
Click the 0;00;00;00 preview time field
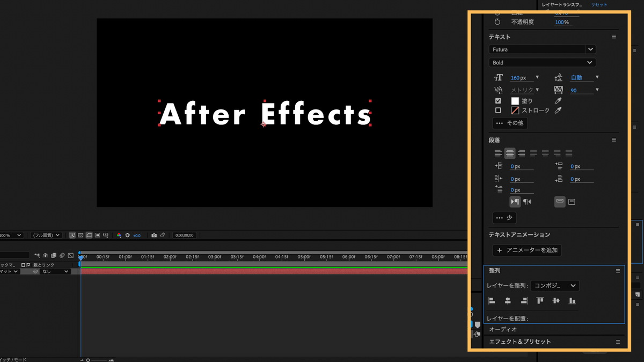pos(184,235)
